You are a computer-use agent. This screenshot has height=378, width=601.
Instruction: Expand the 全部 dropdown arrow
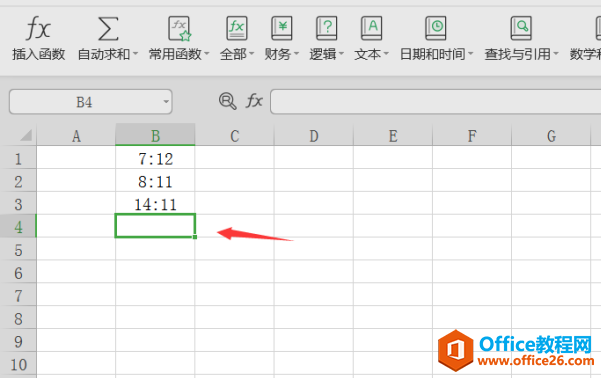251,54
